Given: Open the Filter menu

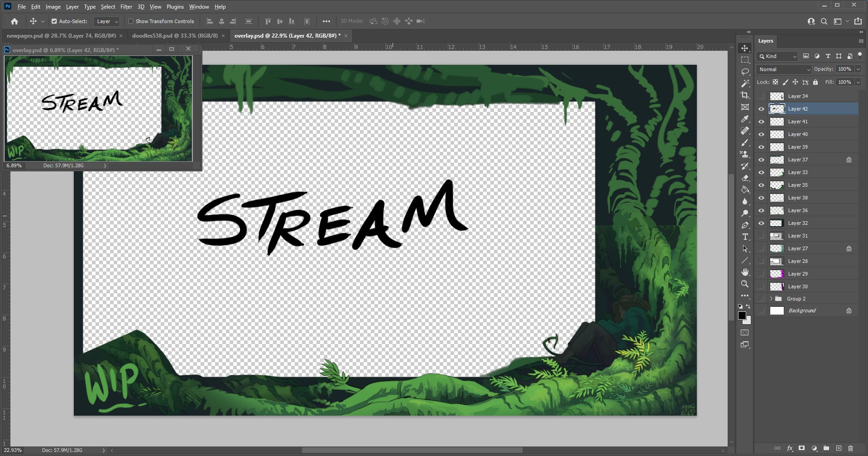Looking at the screenshot, I should pyautogui.click(x=126, y=7).
